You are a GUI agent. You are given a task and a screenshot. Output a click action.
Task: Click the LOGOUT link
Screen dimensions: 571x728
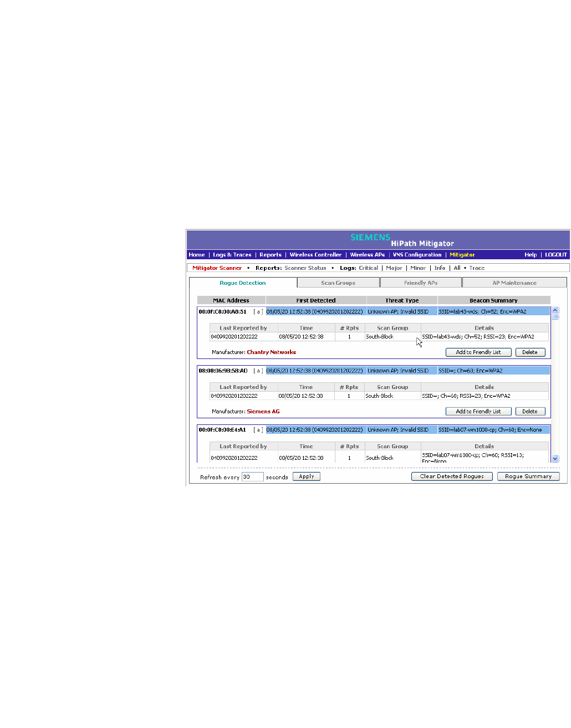point(555,255)
